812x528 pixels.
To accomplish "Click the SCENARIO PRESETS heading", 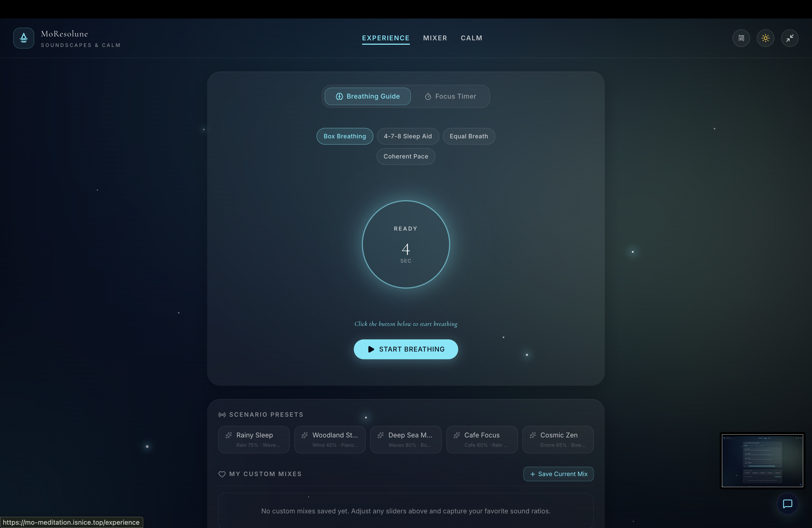I will [266, 415].
